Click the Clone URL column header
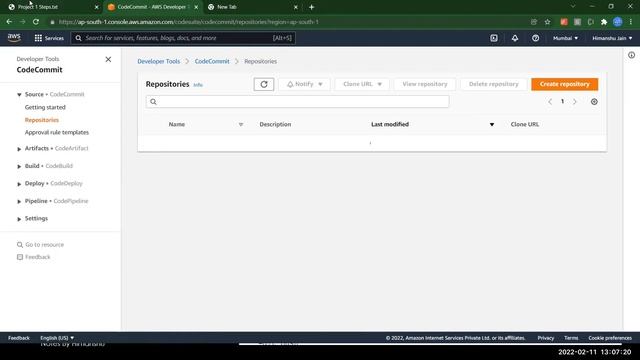Screen dimensions: 640x360 tap(524, 124)
